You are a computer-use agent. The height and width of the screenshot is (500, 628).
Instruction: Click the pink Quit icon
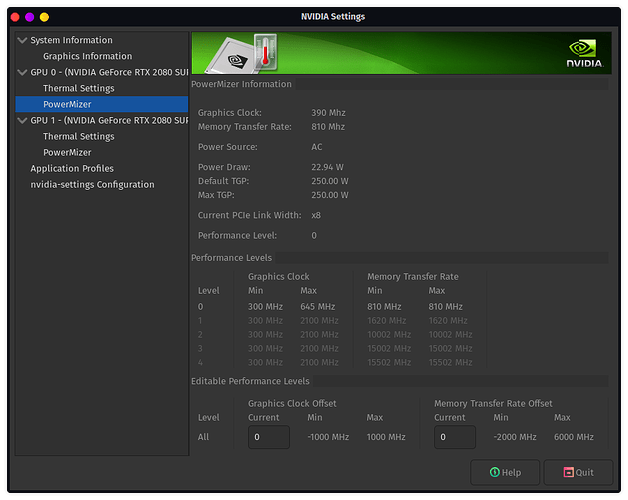(x=568, y=472)
